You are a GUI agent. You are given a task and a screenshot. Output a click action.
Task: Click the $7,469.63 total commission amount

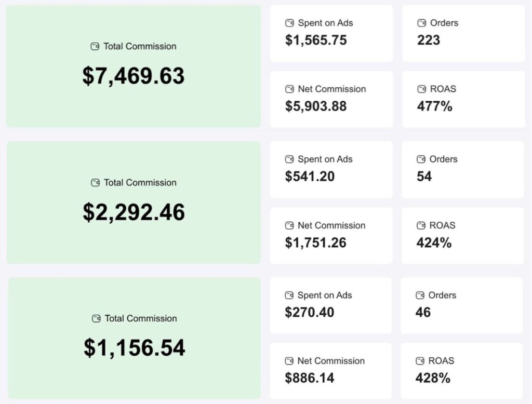pos(134,76)
